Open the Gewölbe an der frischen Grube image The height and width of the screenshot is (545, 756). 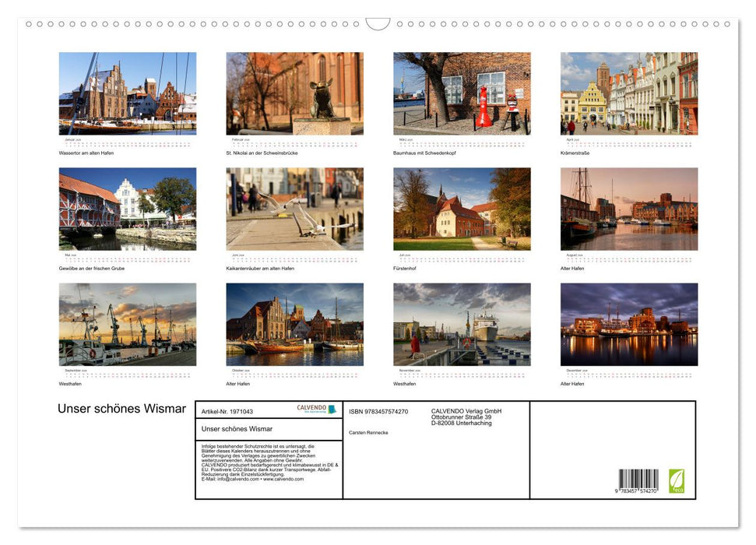pyautogui.click(x=127, y=209)
